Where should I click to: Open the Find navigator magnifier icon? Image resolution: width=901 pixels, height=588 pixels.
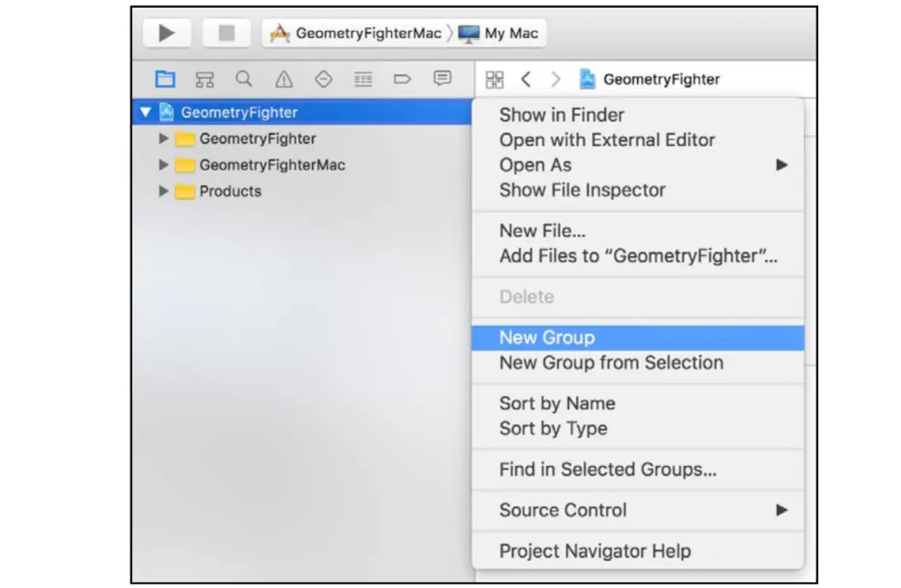(x=244, y=79)
